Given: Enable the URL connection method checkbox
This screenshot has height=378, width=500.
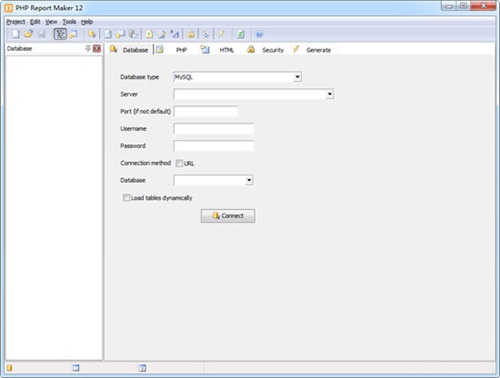Looking at the screenshot, I should click(179, 163).
